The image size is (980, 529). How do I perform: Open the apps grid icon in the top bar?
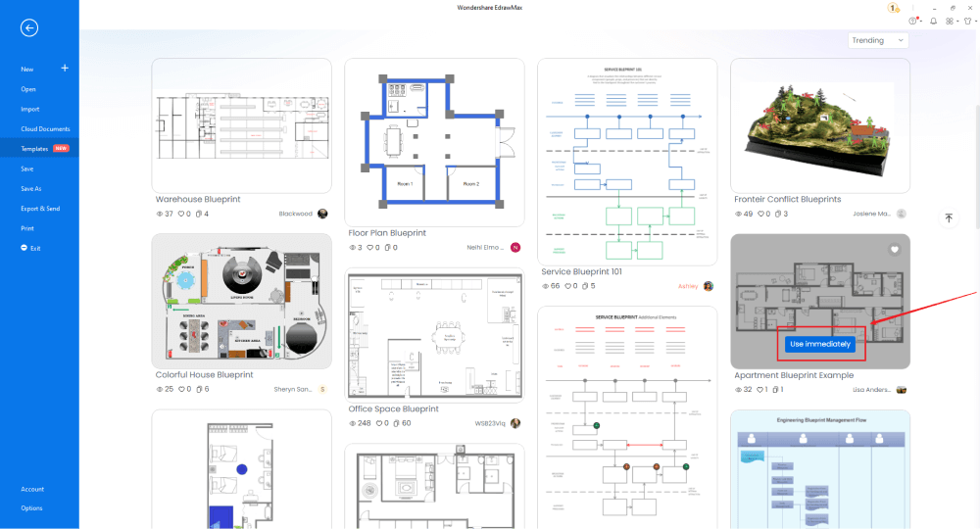[950, 22]
